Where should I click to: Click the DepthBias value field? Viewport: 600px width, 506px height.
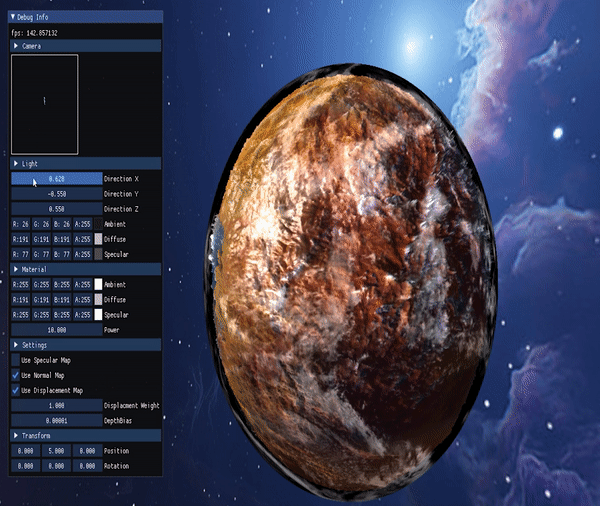click(x=57, y=421)
